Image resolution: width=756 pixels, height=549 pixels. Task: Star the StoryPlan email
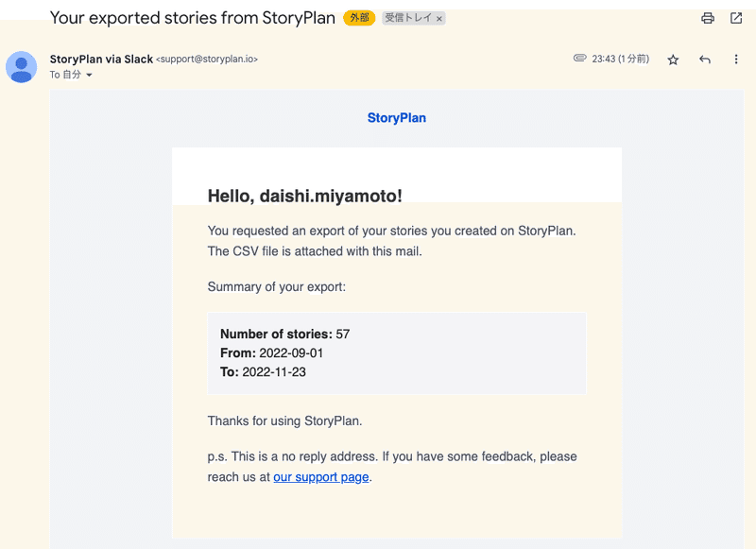[x=673, y=60]
